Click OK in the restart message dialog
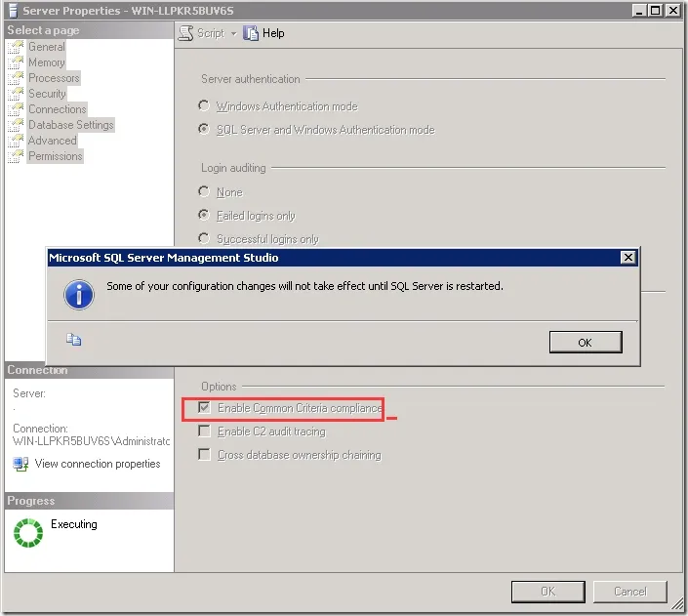The width and height of the screenshot is (688, 616). (x=586, y=342)
